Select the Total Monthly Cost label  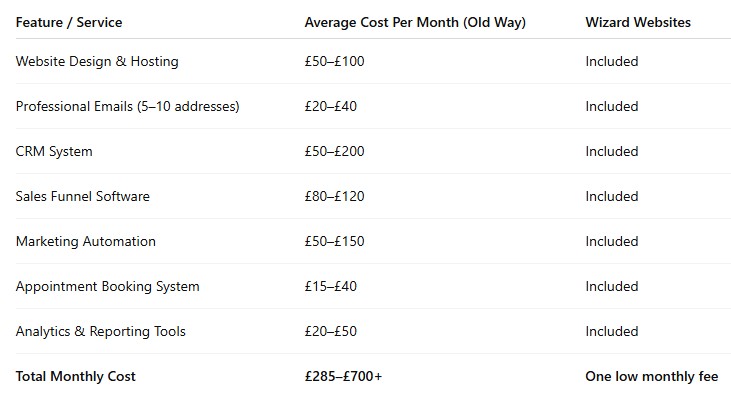tap(76, 376)
